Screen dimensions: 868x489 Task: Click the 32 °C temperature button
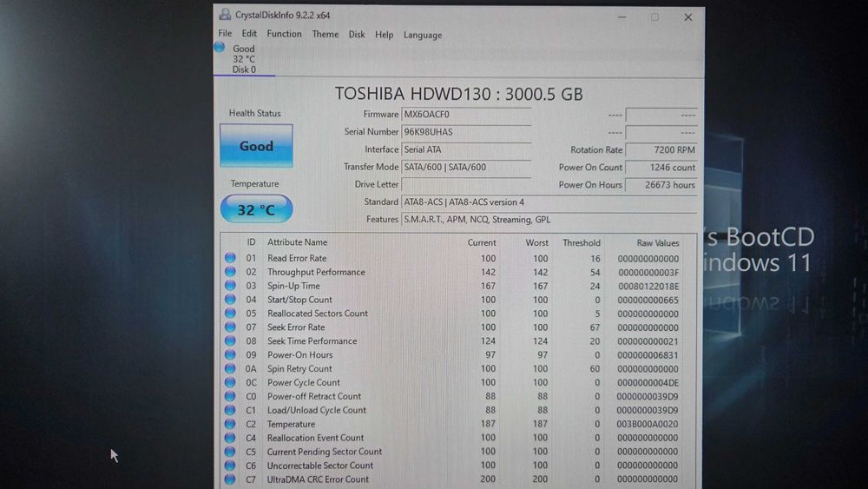[256, 209]
